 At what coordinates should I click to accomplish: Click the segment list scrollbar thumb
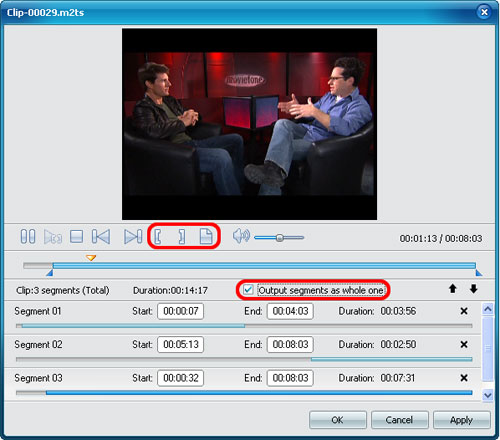click(x=488, y=348)
